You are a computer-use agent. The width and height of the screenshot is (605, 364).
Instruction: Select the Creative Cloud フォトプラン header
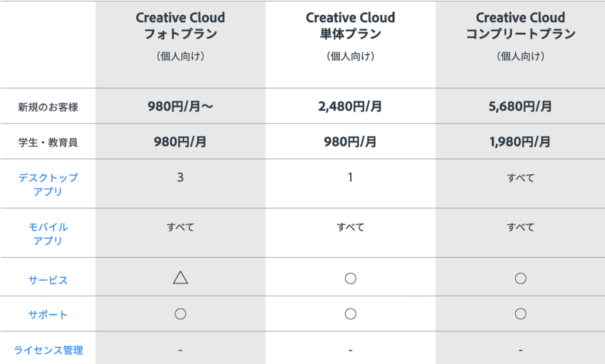click(x=180, y=26)
